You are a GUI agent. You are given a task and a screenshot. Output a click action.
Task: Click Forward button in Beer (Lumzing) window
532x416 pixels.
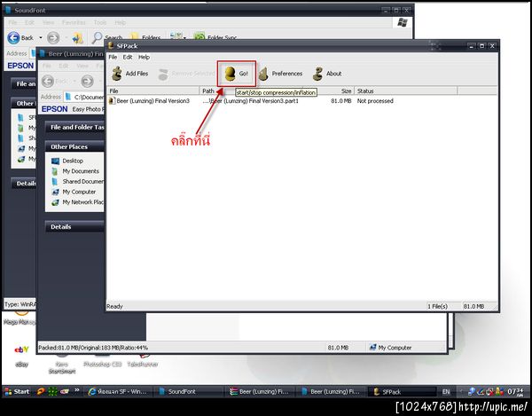click(87, 81)
